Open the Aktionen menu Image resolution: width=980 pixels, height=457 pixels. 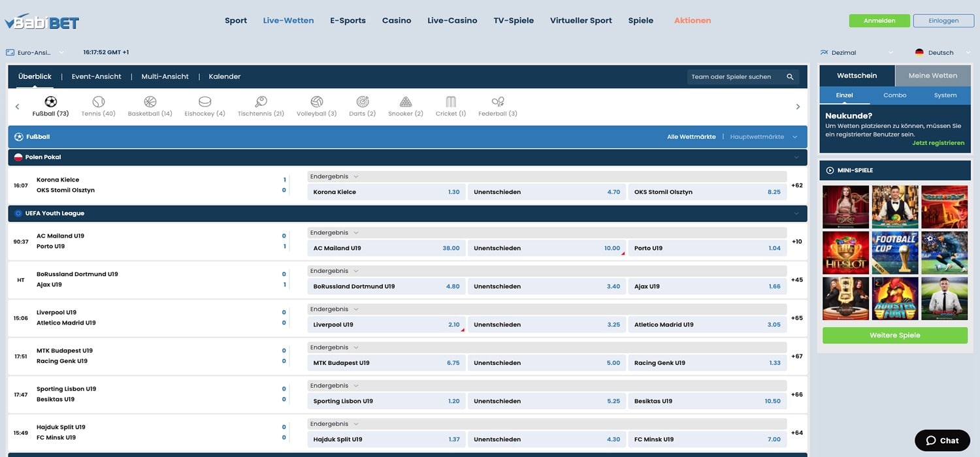pyautogui.click(x=693, y=20)
